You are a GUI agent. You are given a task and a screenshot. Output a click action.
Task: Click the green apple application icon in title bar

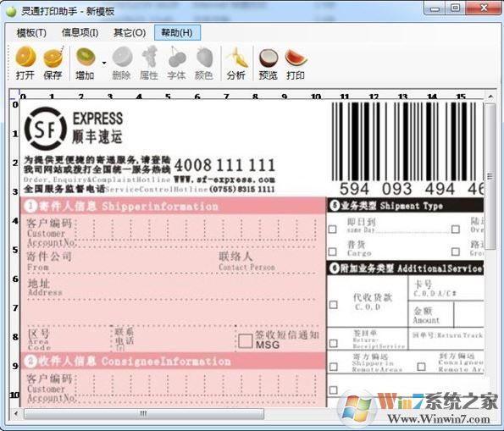[x=11, y=12]
